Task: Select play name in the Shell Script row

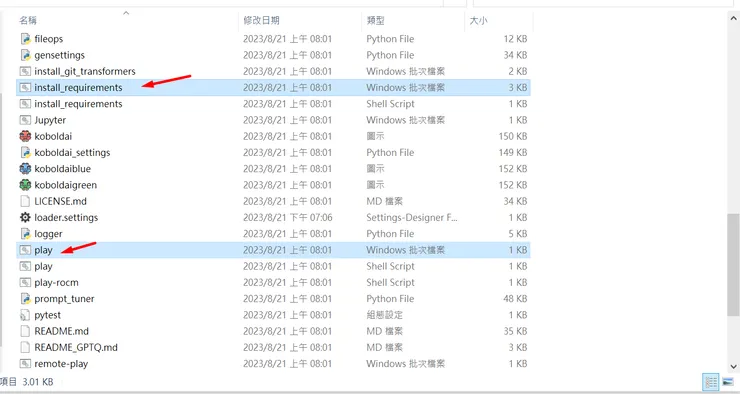Action: [43, 266]
